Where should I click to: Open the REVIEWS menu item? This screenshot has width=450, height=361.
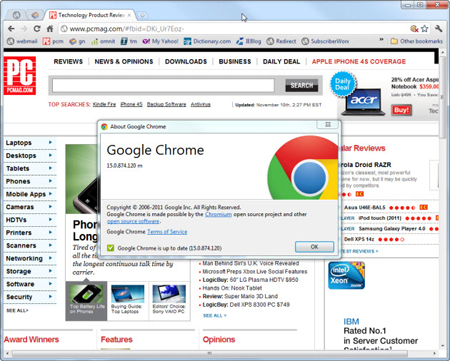click(68, 62)
